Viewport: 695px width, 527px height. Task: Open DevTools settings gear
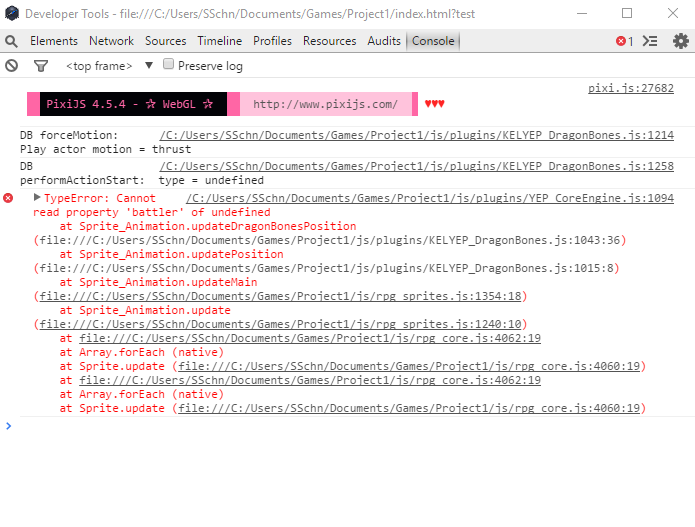click(x=681, y=41)
